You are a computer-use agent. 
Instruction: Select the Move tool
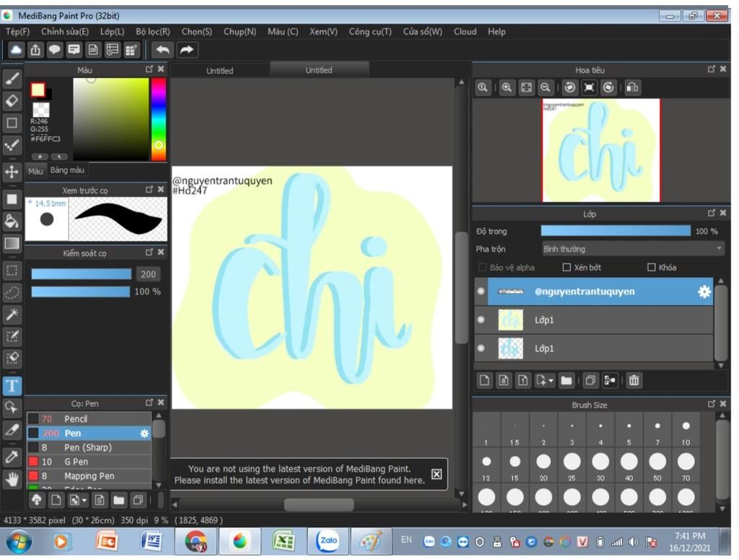12,172
